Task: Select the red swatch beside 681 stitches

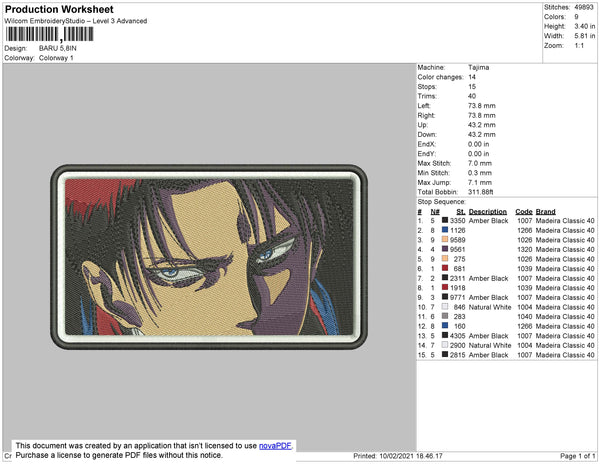Action: (445, 268)
